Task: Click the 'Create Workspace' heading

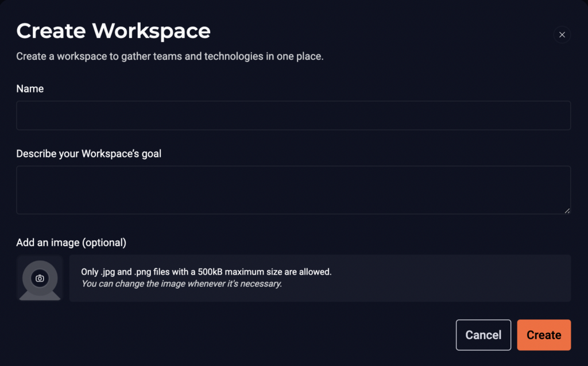Action: 113,31
